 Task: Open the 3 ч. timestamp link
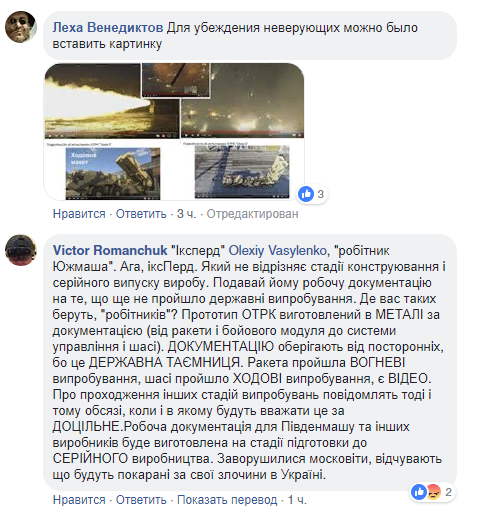(x=187, y=214)
